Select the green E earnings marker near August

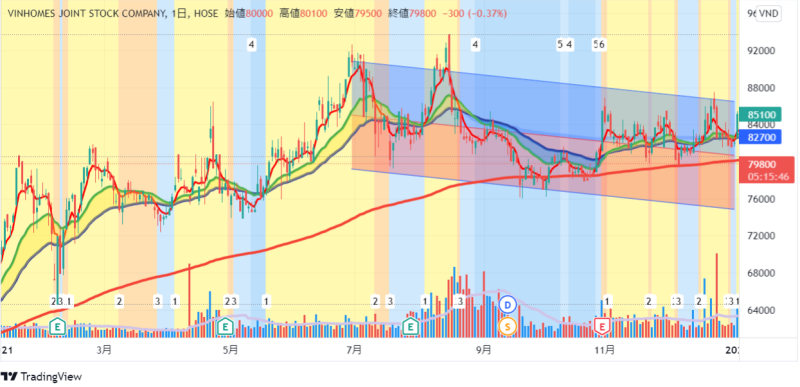coord(410,326)
